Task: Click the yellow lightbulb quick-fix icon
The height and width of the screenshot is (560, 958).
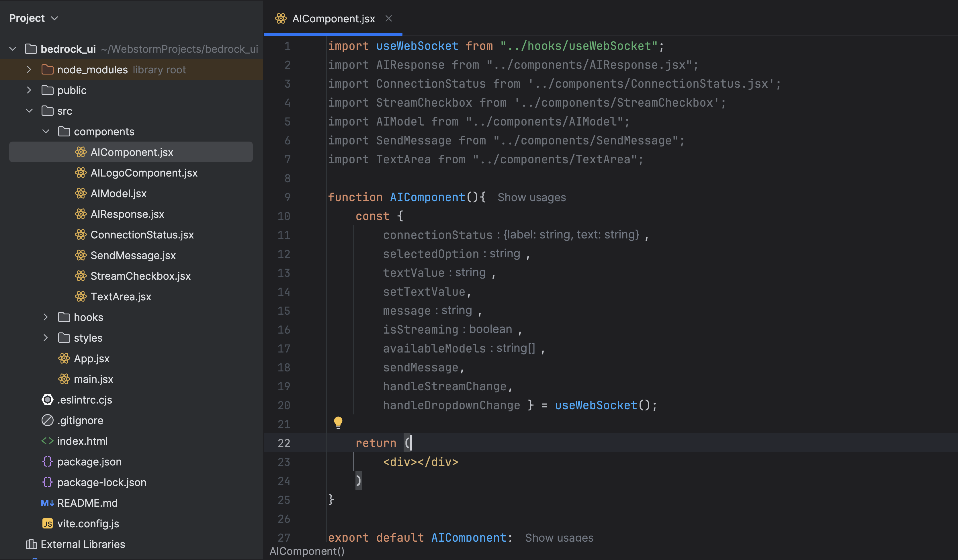Action: [x=338, y=422]
